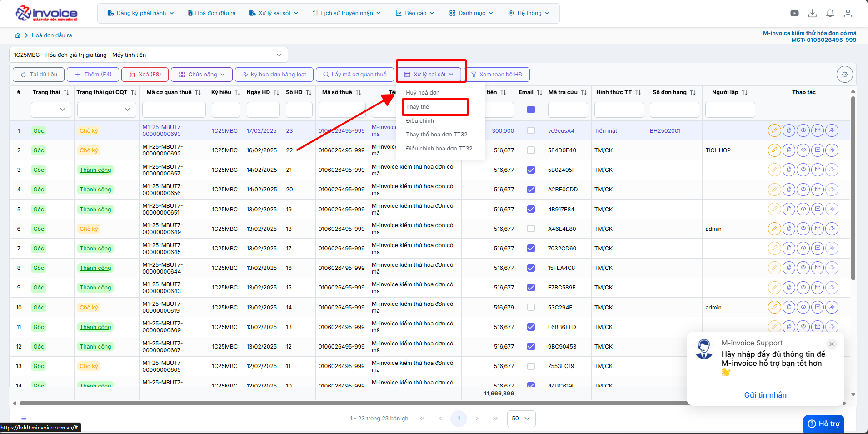Open notifications bell
The width and height of the screenshot is (868, 434).
pyautogui.click(x=830, y=13)
